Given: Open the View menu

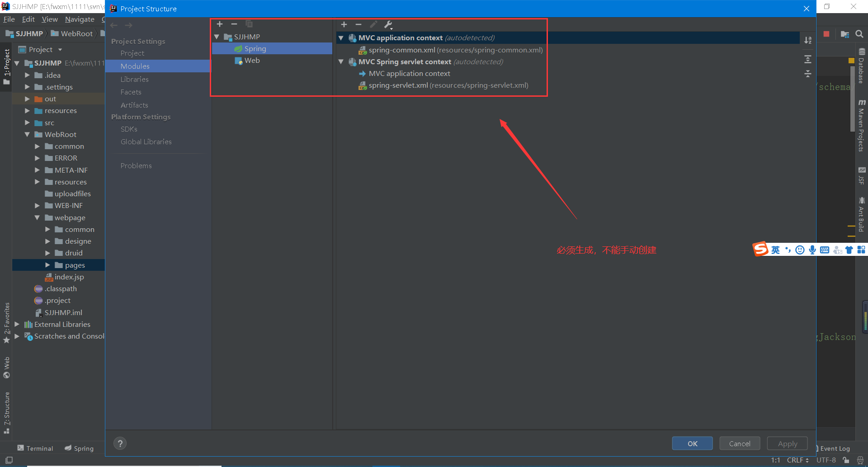Looking at the screenshot, I should 50,19.
